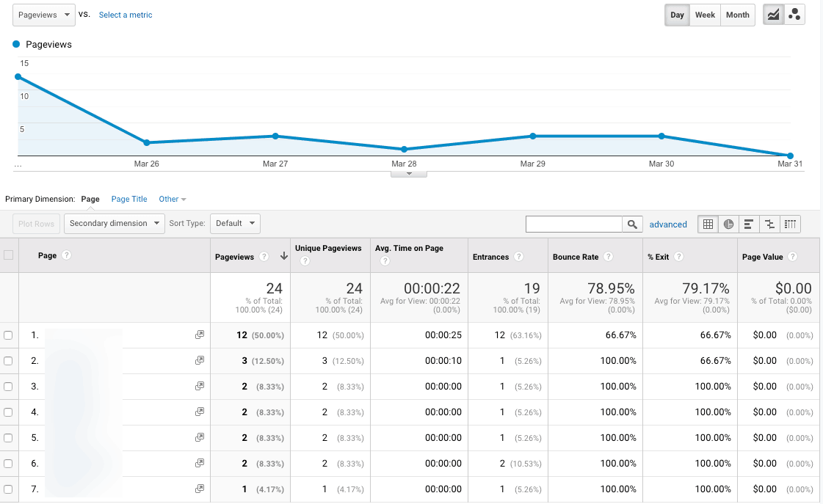The image size is (823, 504).
Task: Open the Sort Type Default dropdown
Action: point(235,224)
